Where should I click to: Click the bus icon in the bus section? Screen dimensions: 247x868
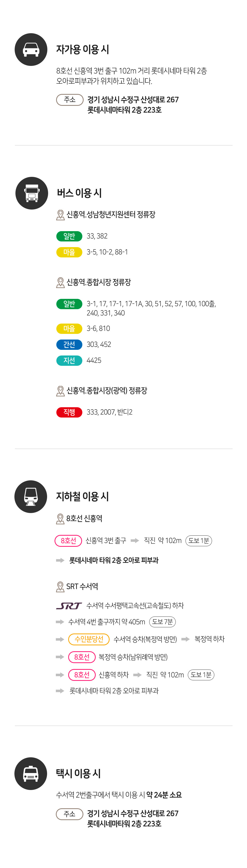[32, 193]
